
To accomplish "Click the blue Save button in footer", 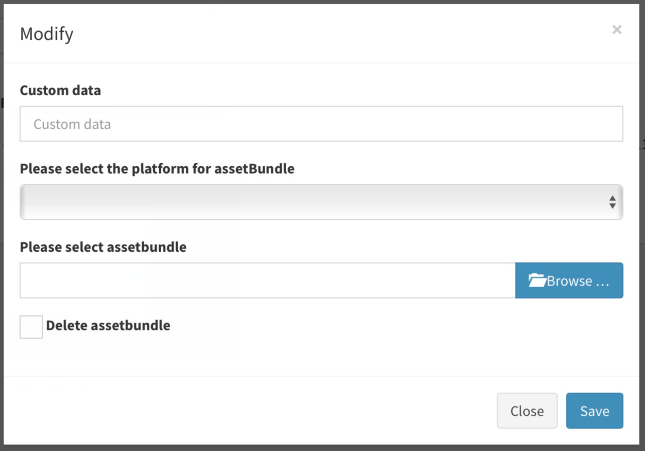I will point(594,411).
